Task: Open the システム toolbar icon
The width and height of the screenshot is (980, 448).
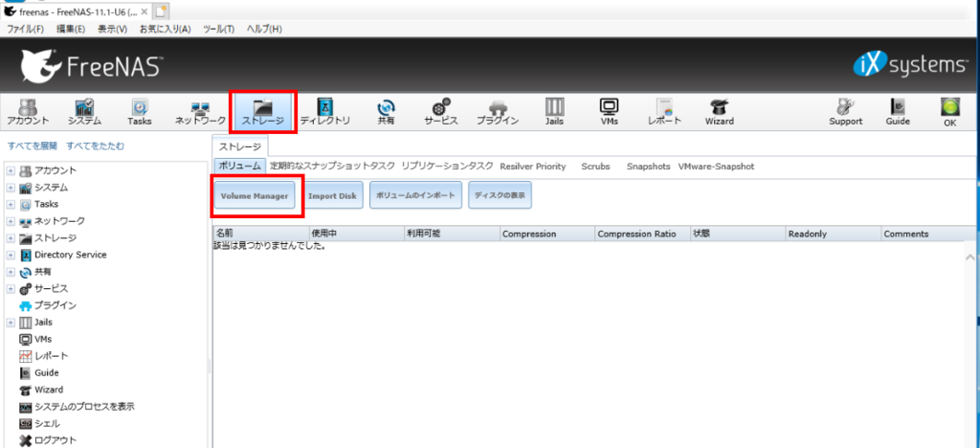Action: 84,113
